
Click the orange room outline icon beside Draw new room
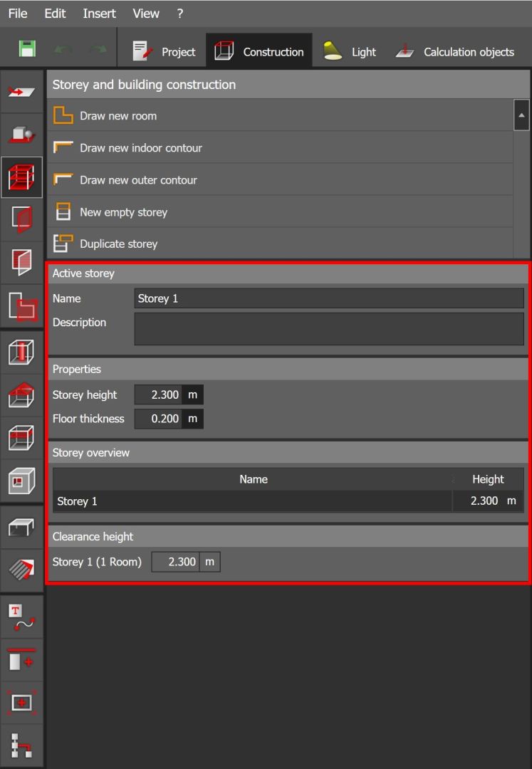[x=63, y=115]
